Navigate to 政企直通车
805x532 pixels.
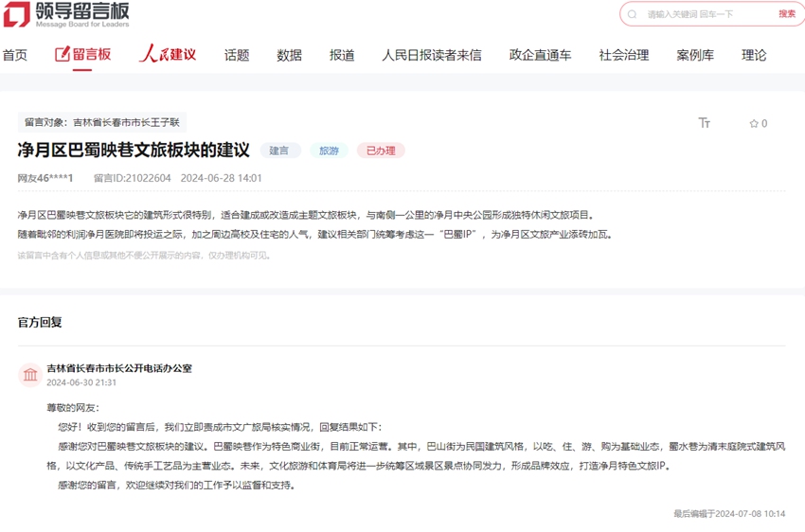[540, 55]
